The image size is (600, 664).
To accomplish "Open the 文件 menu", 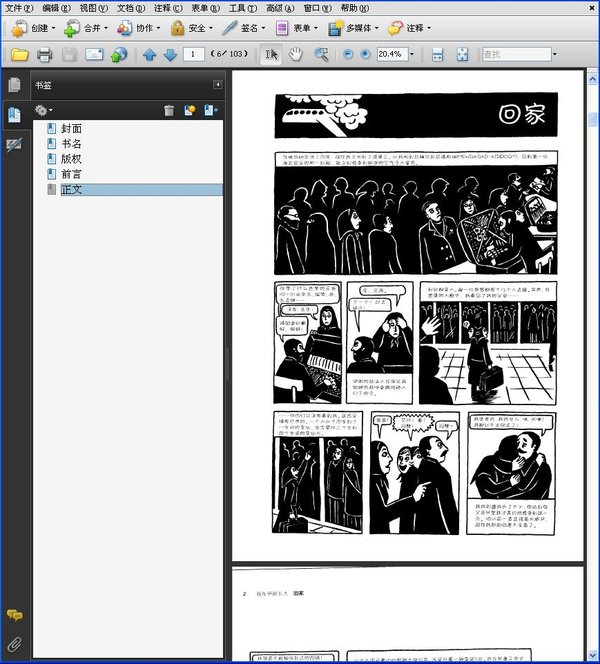I will 19,8.
